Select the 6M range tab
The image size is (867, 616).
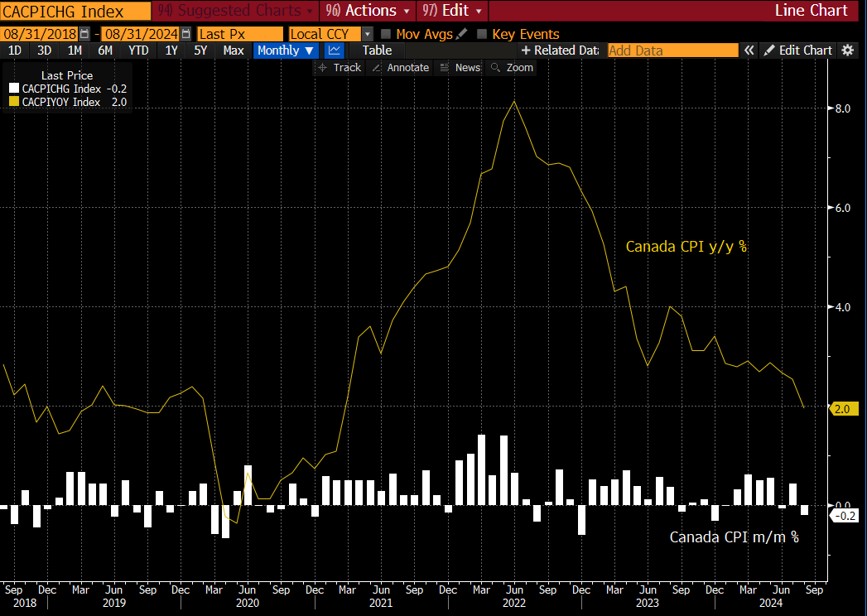point(105,51)
